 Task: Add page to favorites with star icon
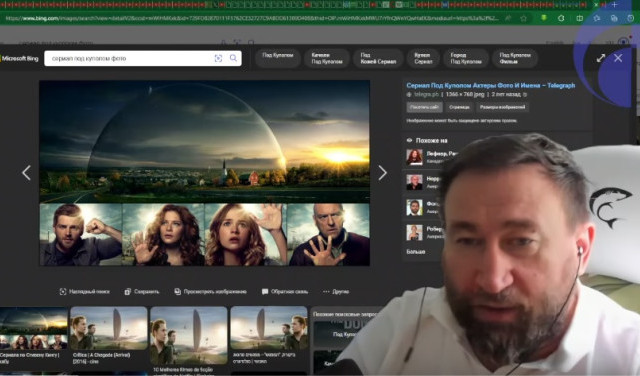coord(524,18)
